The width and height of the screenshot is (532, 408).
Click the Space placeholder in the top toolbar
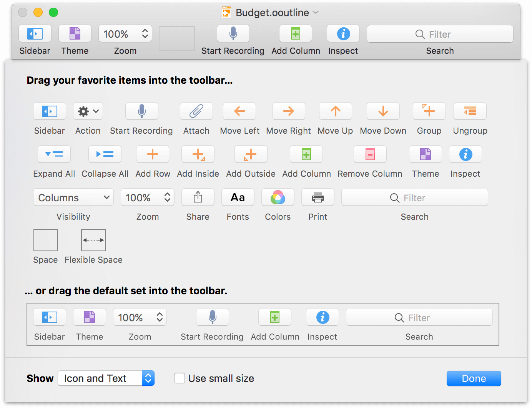click(x=177, y=38)
